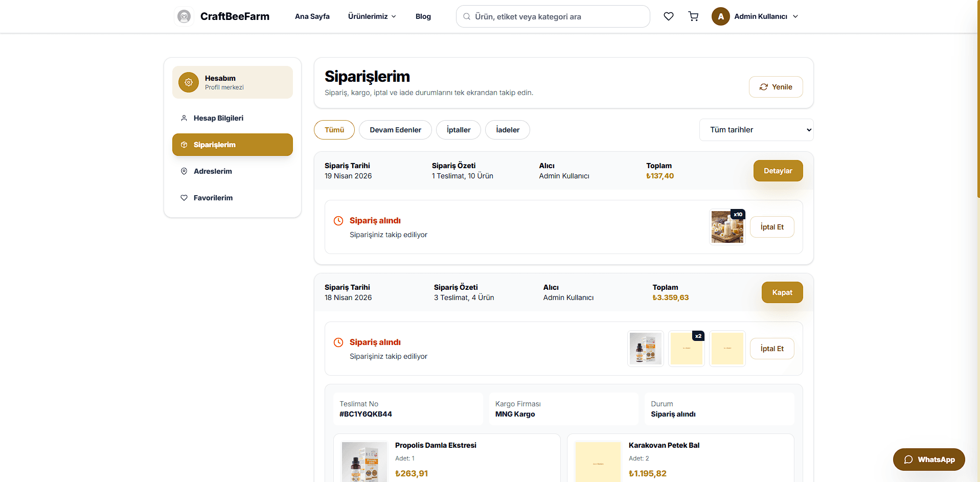Open the Tüm tarihler date filter
Image resolution: width=980 pixels, height=482 pixels.
click(756, 130)
